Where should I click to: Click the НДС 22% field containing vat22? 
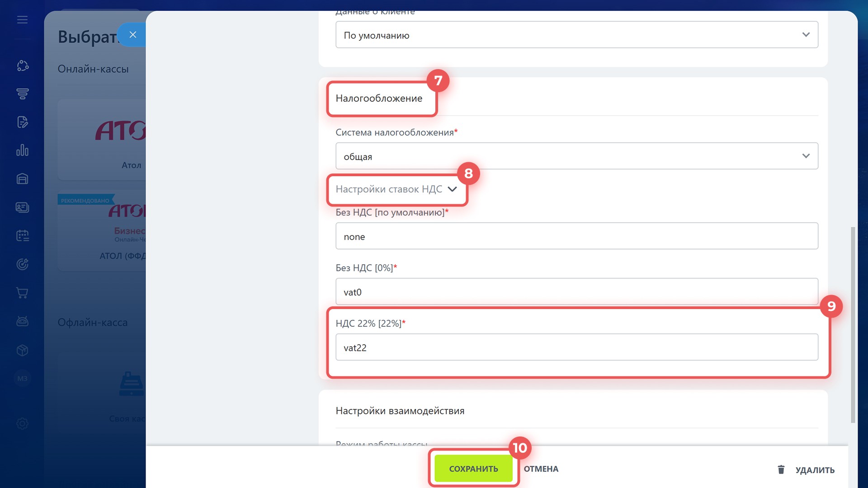click(576, 347)
